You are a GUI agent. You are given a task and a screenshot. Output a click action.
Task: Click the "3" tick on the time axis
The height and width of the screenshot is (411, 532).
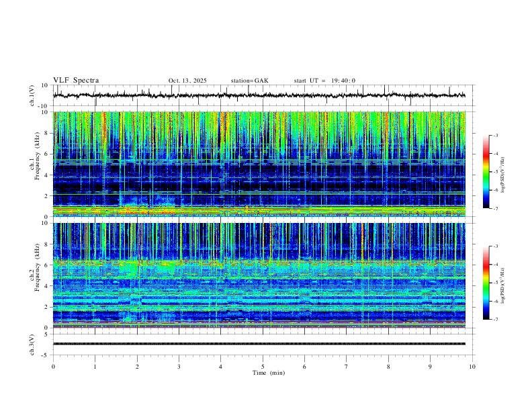click(179, 367)
